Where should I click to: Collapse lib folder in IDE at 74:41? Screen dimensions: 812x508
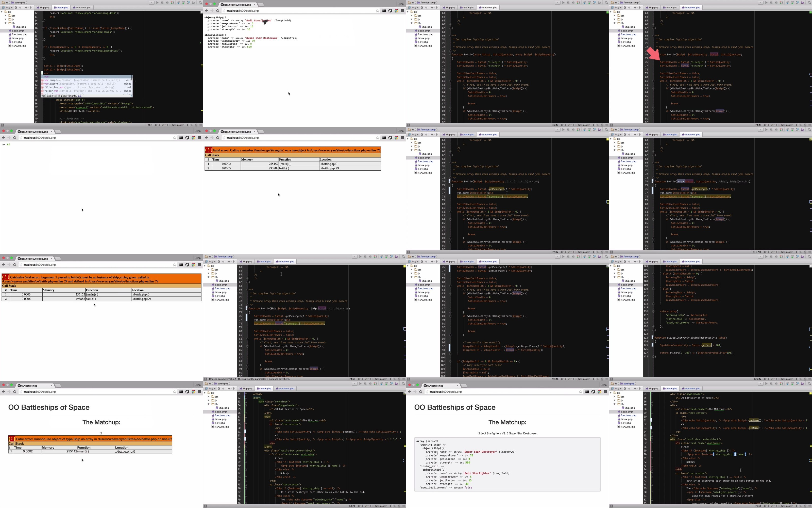[x=615, y=23]
